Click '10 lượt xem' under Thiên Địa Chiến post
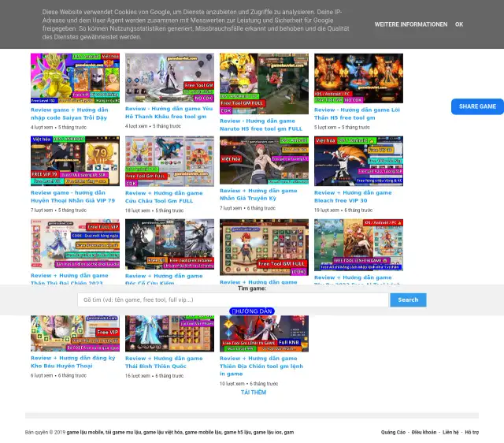The image size is (504, 443). pyautogui.click(x=232, y=383)
